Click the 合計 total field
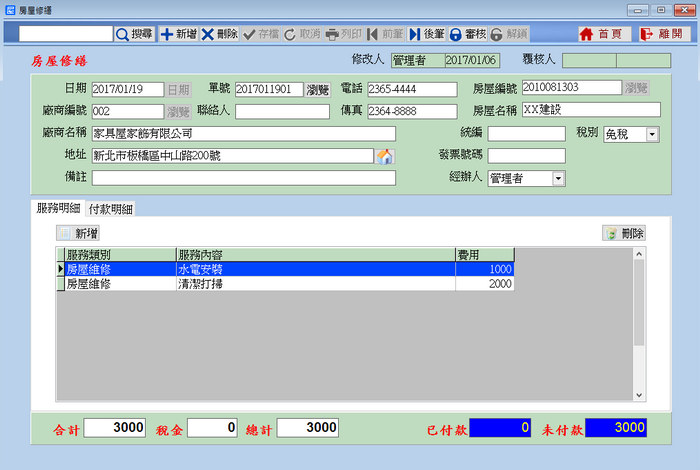The image size is (700, 470). (x=115, y=428)
